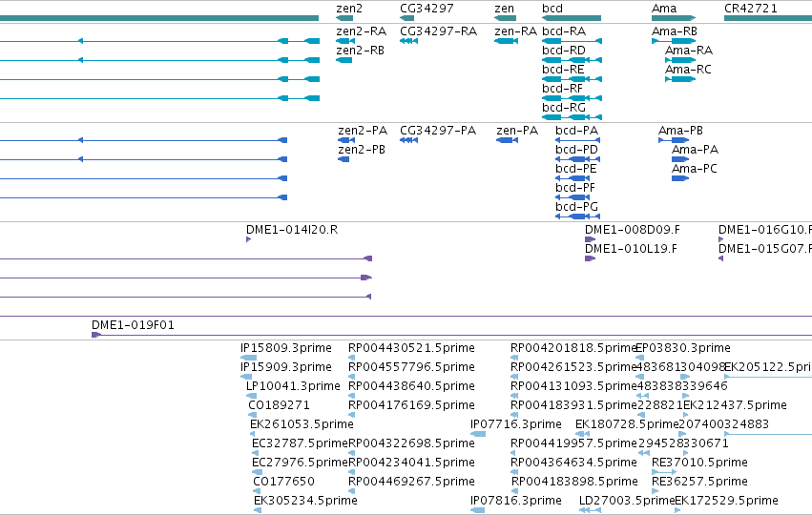Select EST RE36257.5prime
This screenshot has height=515, width=812.
(655, 492)
